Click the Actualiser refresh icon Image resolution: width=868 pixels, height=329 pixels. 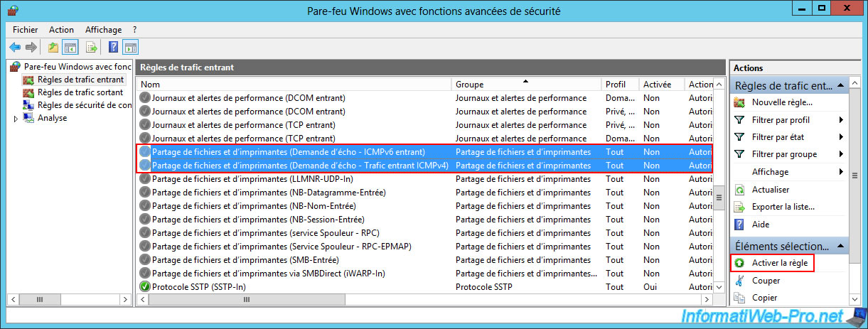coord(739,190)
